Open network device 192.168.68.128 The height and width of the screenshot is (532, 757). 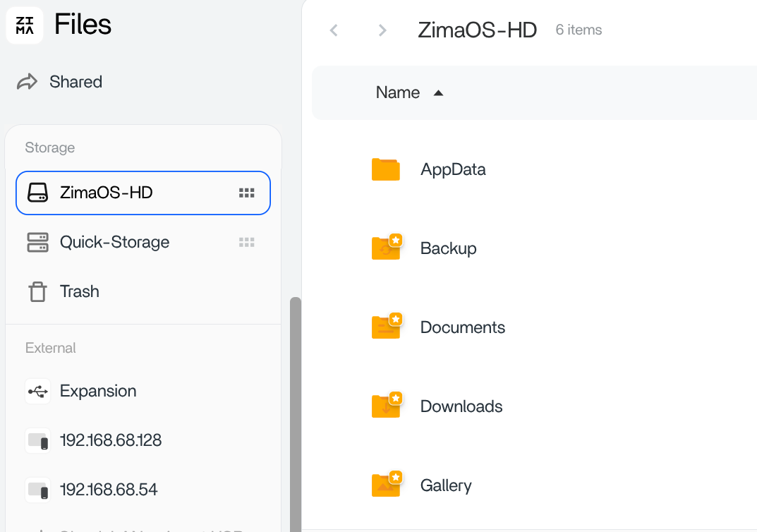tap(110, 440)
